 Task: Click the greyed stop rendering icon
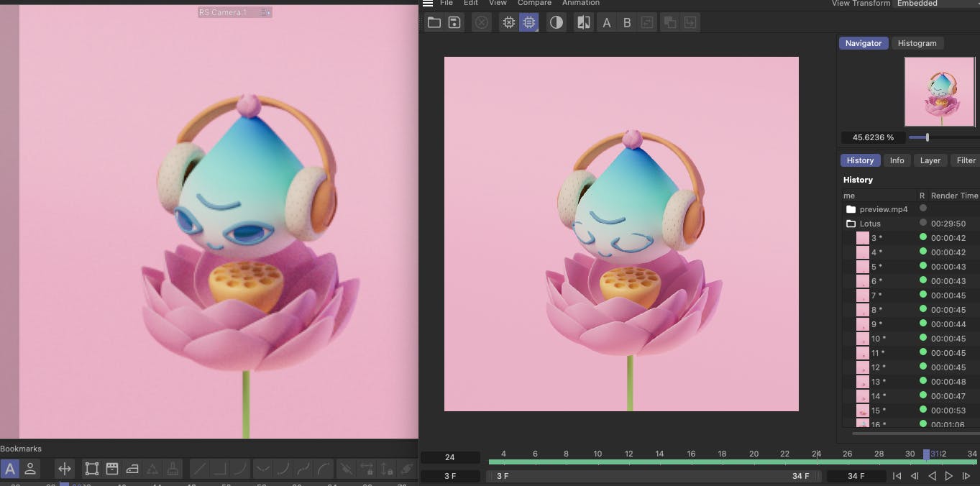(482, 22)
